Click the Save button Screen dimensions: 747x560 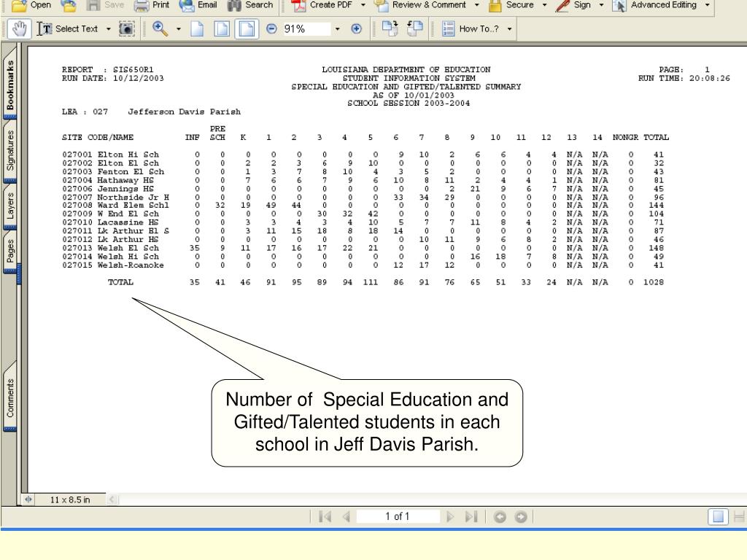click(106, 5)
